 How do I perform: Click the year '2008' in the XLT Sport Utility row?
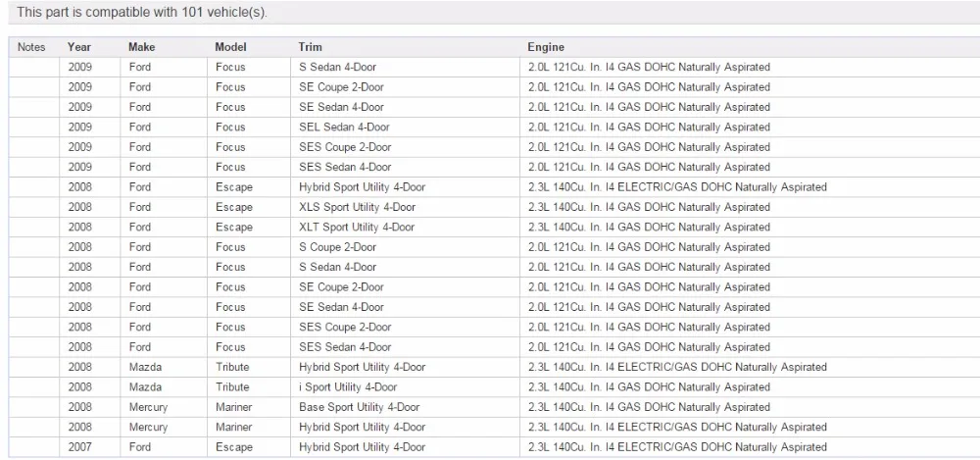[x=80, y=228]
